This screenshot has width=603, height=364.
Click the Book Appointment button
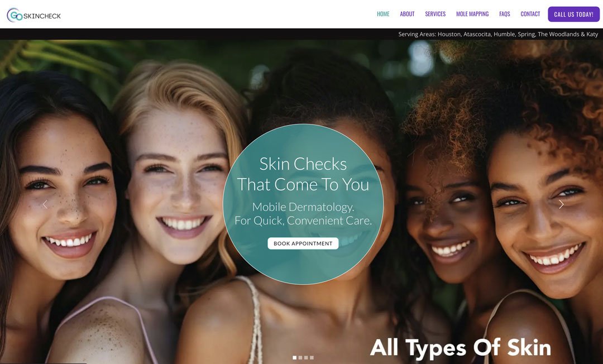[303, 243]
